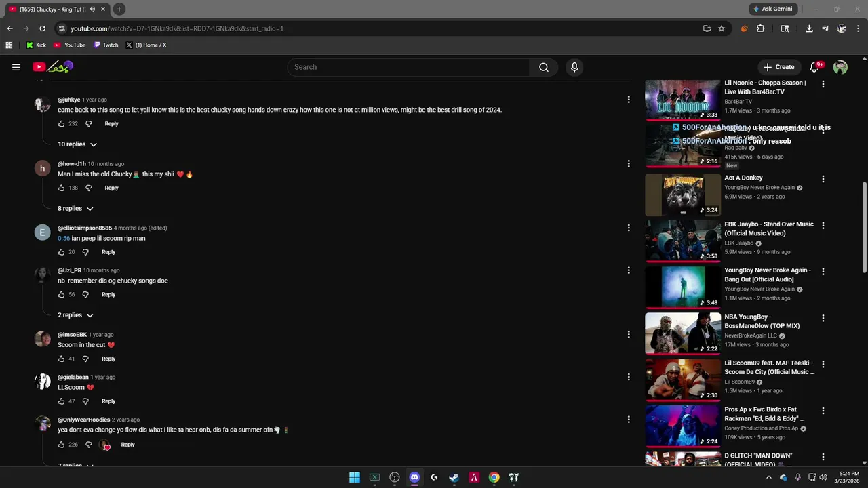Dislike the comment by @imsoEBK
Screen dimensions: 868x488
[x=85, y=359]
